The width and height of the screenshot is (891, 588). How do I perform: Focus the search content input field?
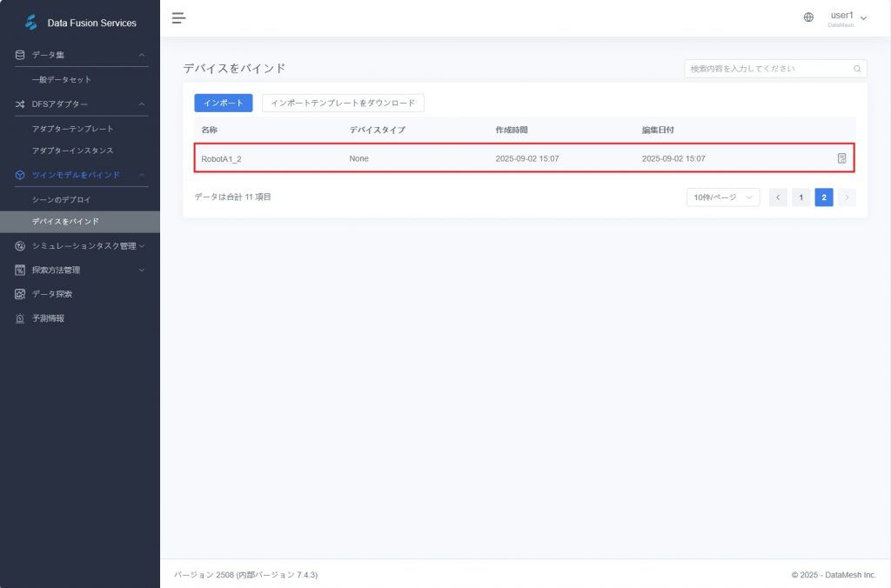766,69
